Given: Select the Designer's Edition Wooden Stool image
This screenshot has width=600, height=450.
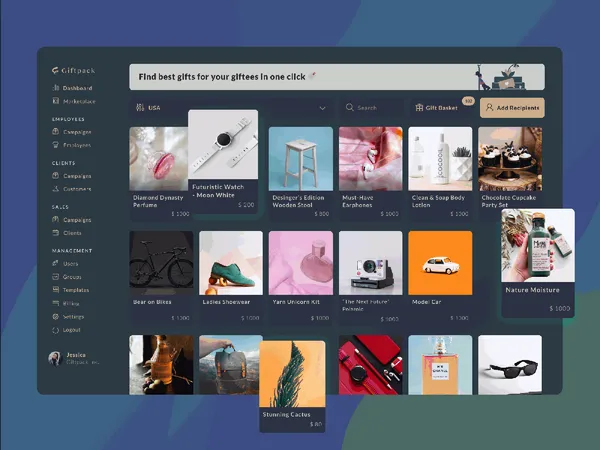Looking at the screenshot, I should [301, 159].
